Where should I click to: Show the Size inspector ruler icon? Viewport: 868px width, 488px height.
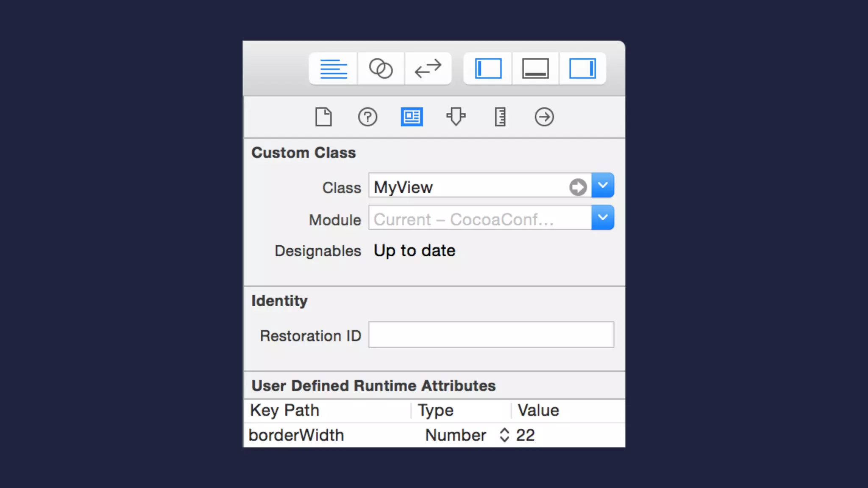pos(500,117)
